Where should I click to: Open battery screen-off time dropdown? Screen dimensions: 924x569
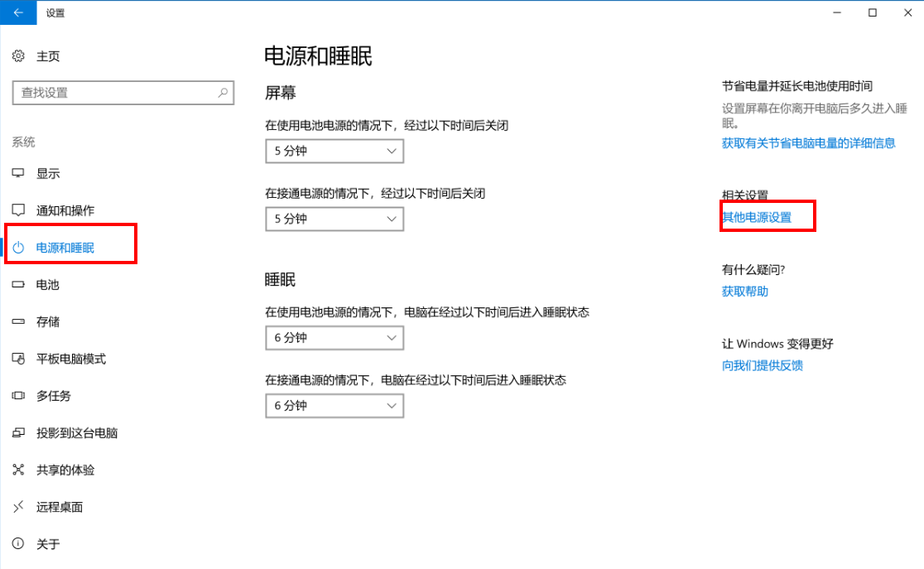click(x=334, y=152)
